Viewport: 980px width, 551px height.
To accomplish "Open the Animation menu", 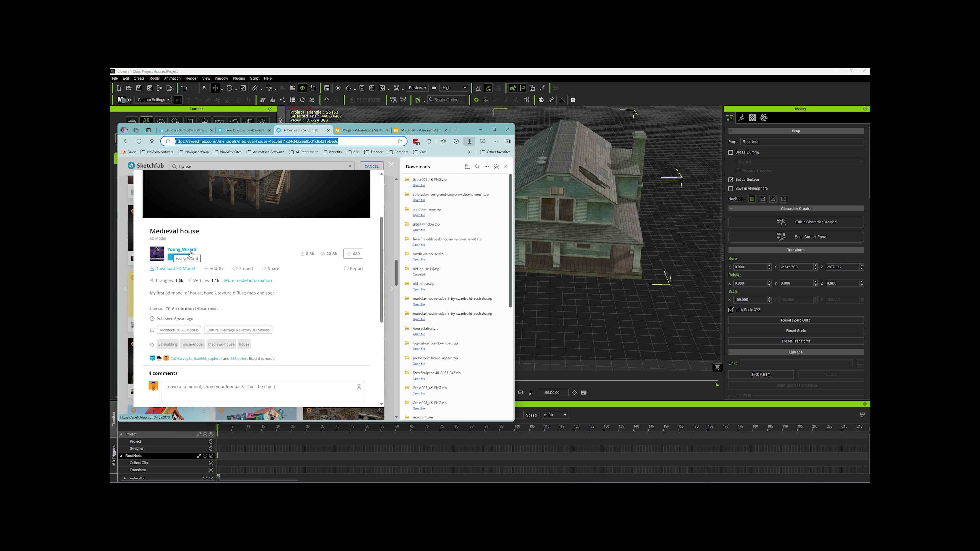I will pos(172,78).
